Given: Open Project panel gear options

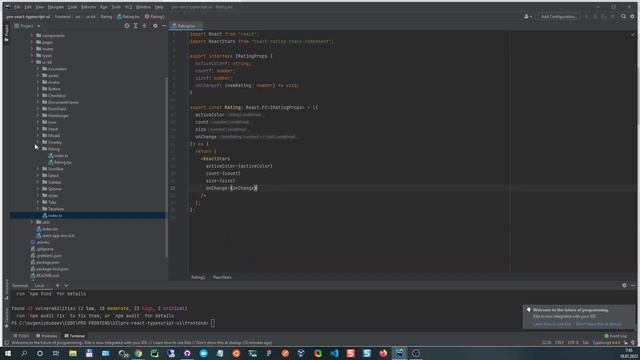Looking at the screenshot, I should click(155, 26).
